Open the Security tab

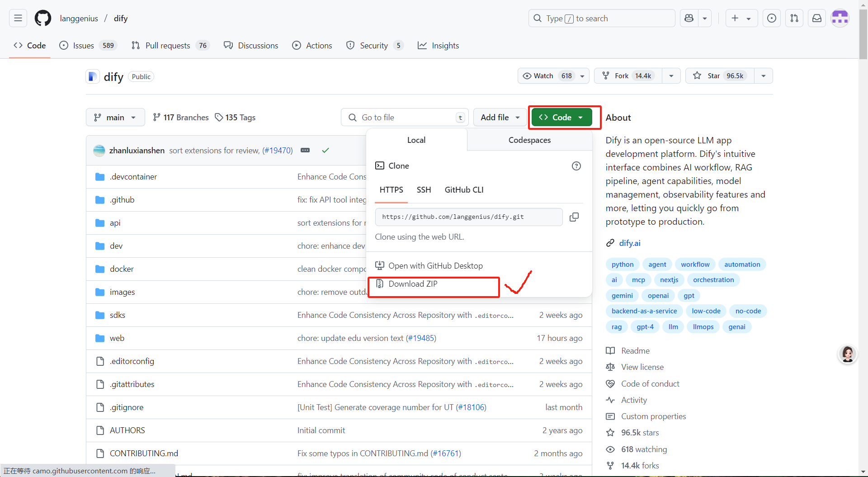pos(374,45)
